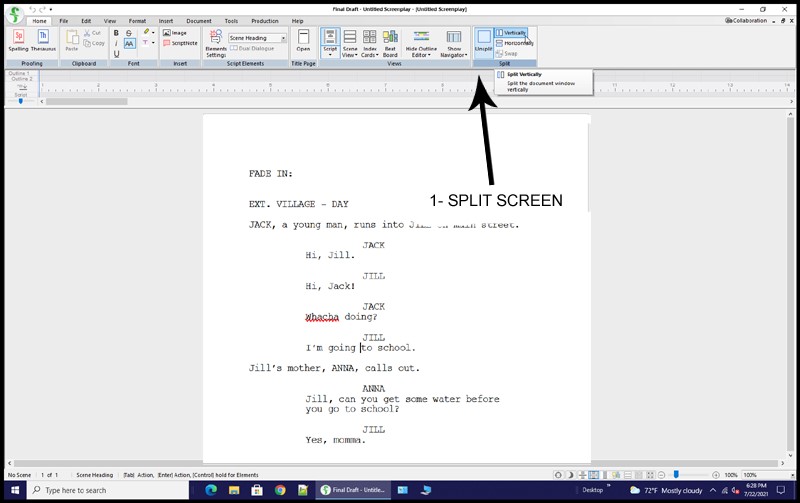Expand the Index Cards dropdown

(x=369, y=42)
